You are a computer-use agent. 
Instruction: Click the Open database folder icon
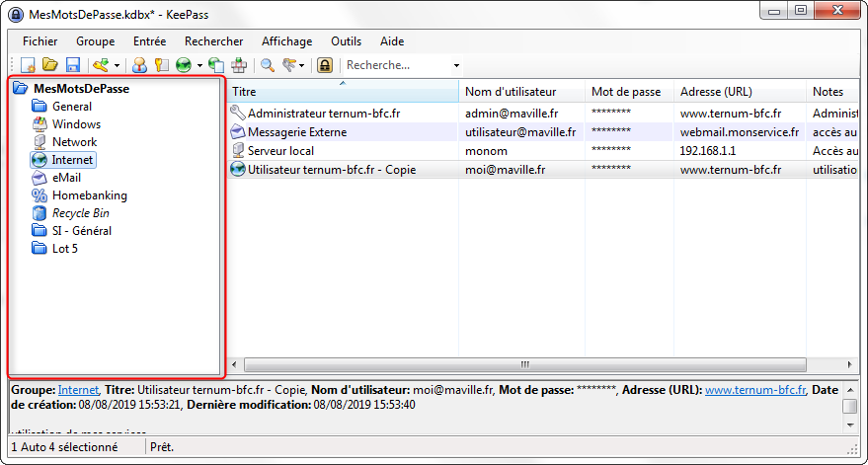pos(50,66)
